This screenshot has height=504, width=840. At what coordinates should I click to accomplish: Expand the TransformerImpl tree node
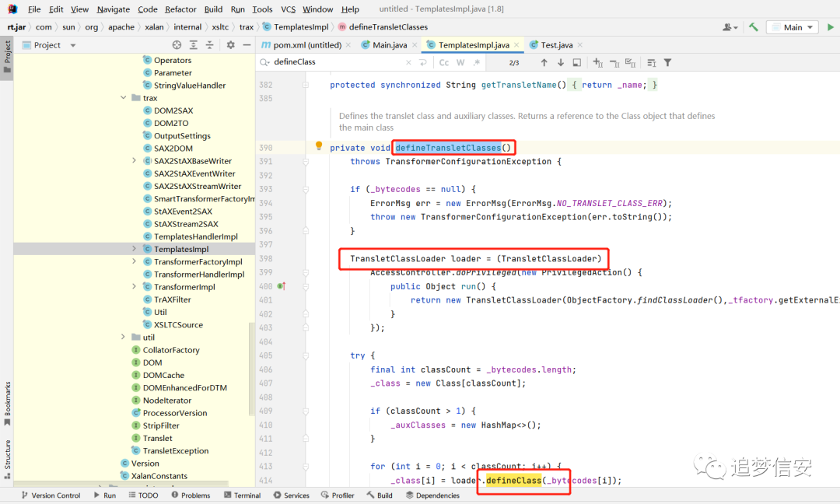[x=134, y=286]
